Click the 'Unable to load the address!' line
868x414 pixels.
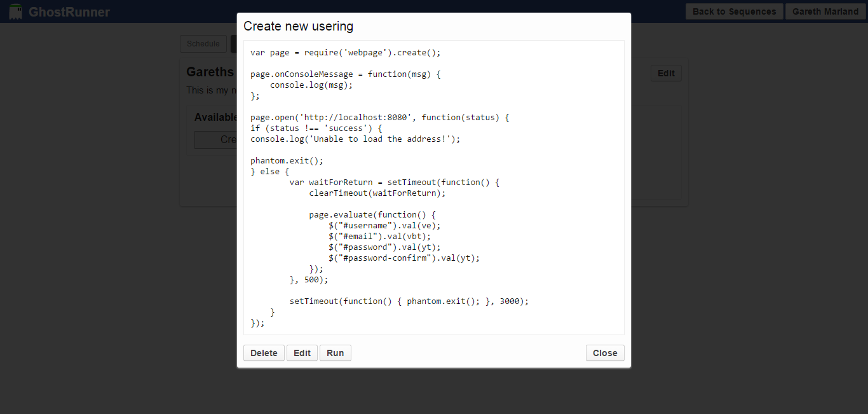[x=355, y=139]
